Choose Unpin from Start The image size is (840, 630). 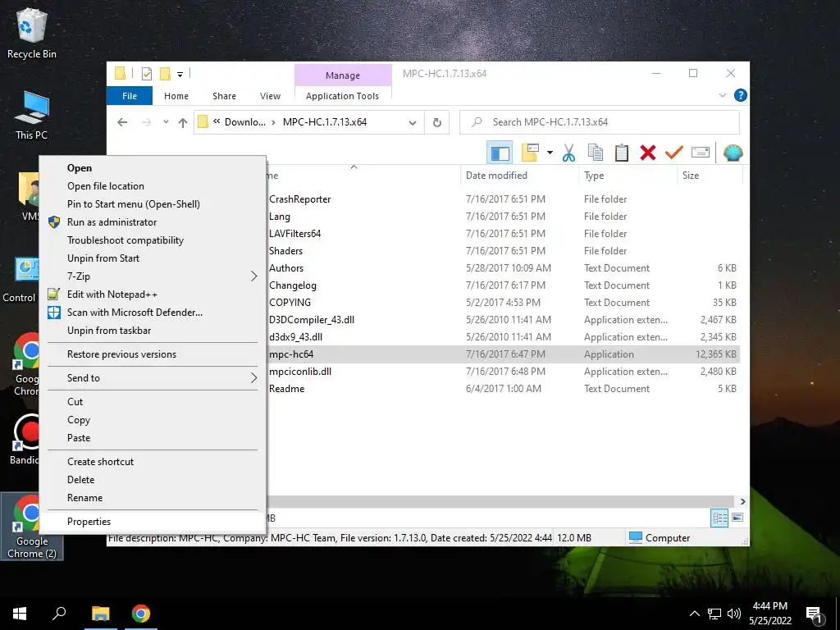tap(153, 258)
